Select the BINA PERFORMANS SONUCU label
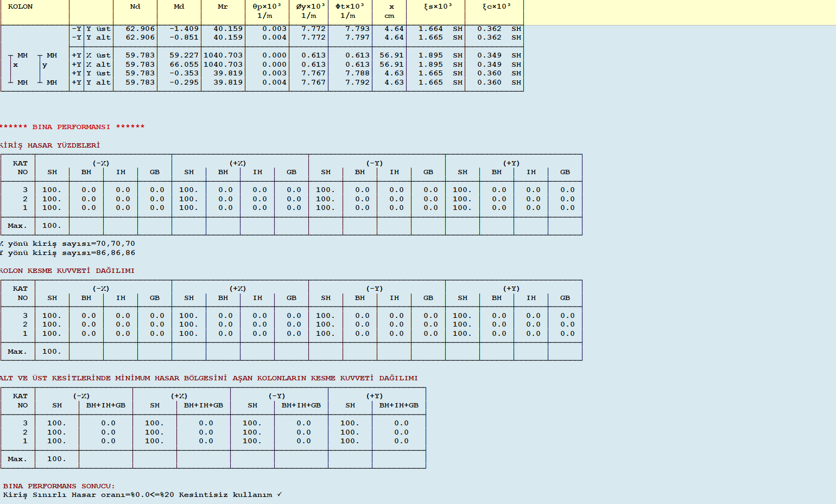The height and width of the screenshot is (504, 836). 59,486
